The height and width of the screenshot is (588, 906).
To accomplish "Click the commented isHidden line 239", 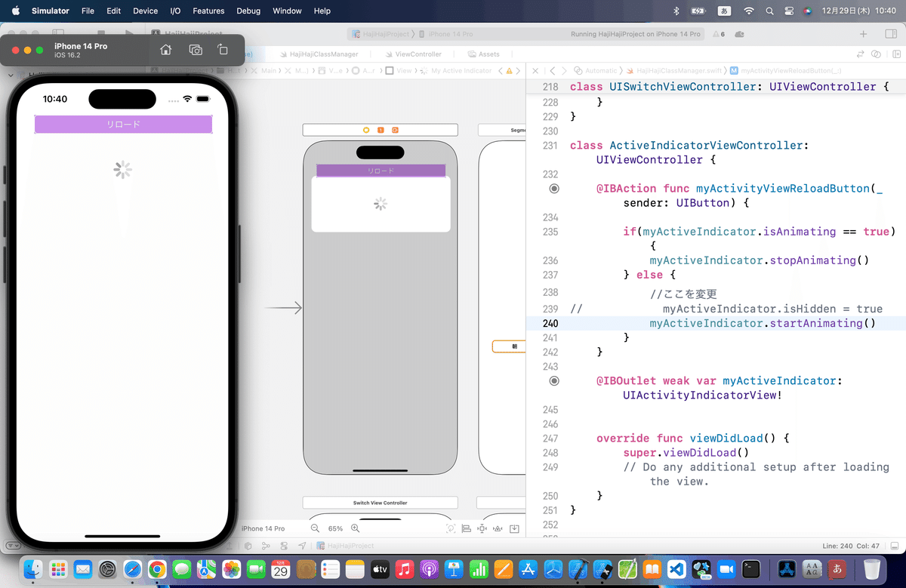I will (x=772, y=309).
